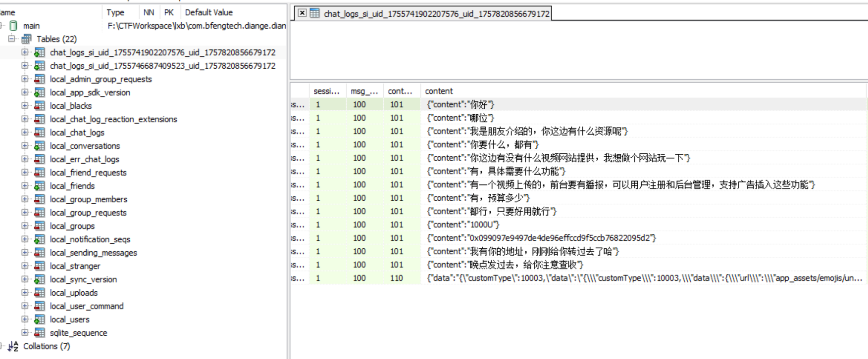The height and width of the screenshot is (359, 868).
Task: Select the local_sending_messages table
Action: [x=93, y=253]
